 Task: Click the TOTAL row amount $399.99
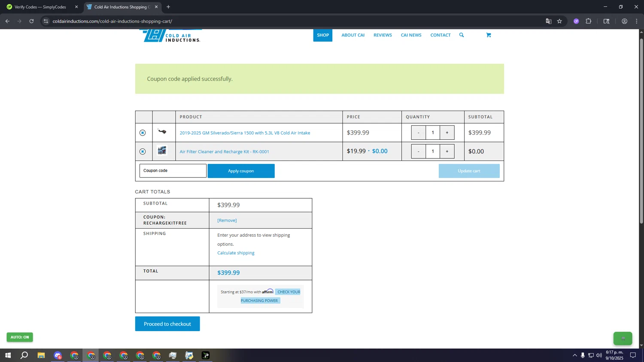click(228, 273)
